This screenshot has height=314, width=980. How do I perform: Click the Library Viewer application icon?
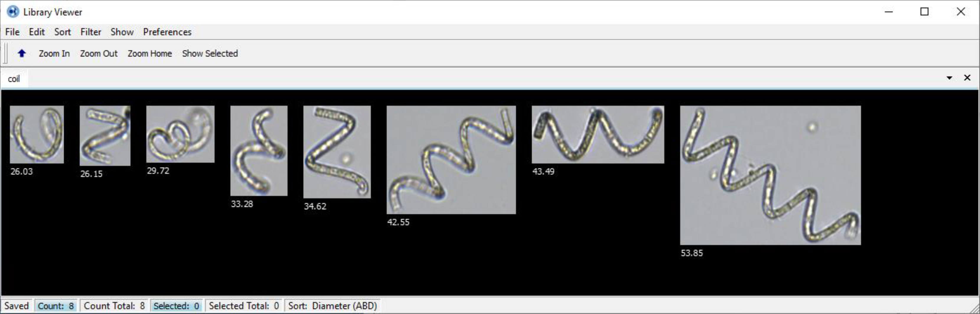coord(12,12)
